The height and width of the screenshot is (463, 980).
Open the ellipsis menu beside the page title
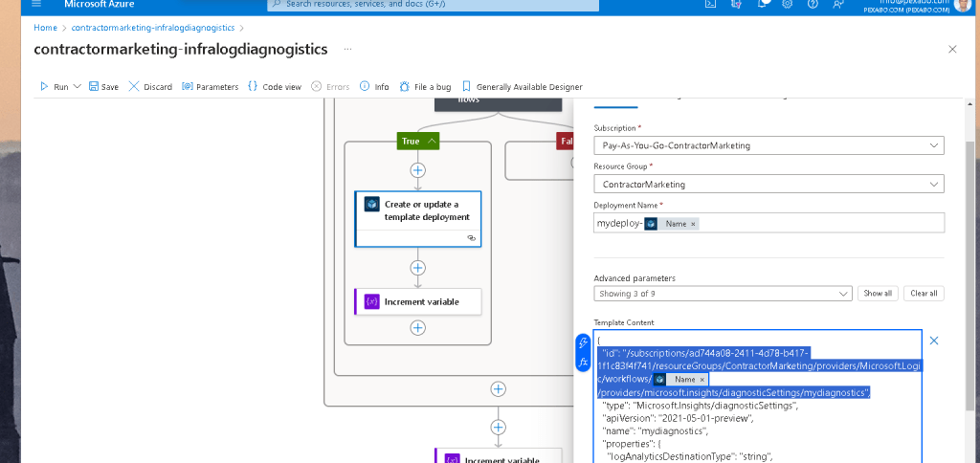347,50
